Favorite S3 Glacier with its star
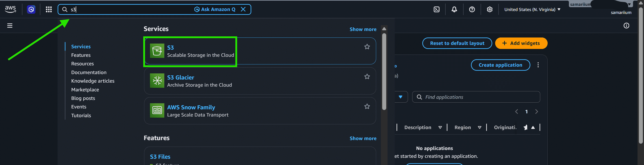Viewport: 644px width, 165px height. (x=367, y=77)
